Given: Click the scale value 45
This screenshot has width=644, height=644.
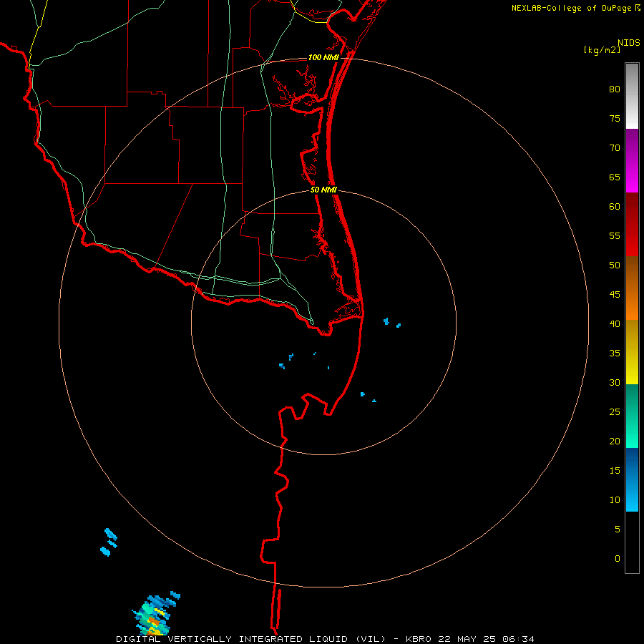Looking at the screenshot, I should [615, 295].
